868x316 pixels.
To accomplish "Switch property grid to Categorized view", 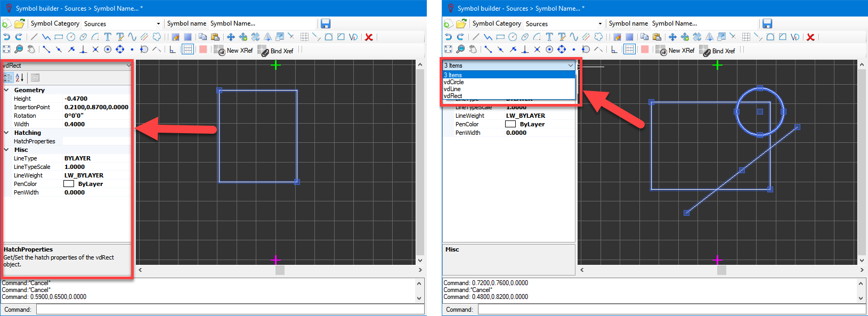I will (x=8, y=78).
